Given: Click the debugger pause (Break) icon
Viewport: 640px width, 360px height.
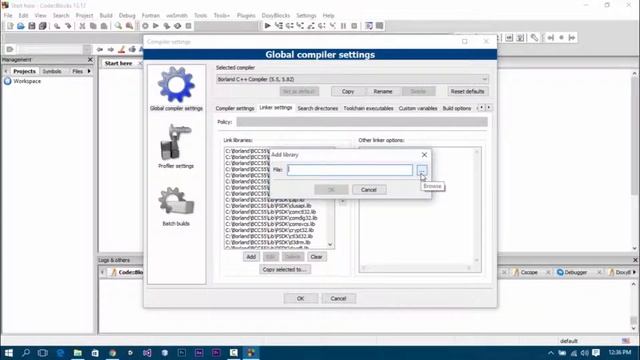Looking at the screenshot, I should 343,26.
